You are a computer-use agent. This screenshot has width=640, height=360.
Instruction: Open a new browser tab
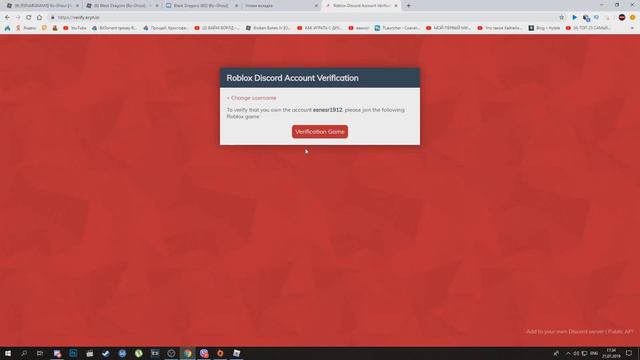click(408, 6)
